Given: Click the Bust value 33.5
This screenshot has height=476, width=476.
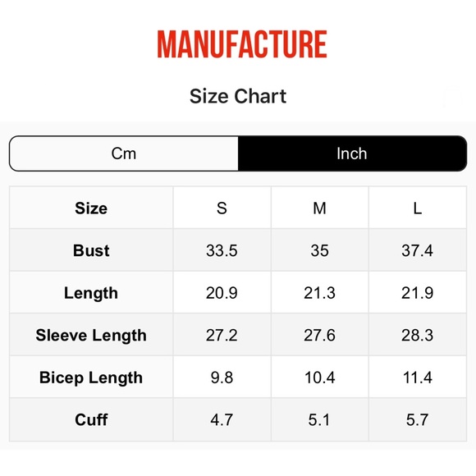Looking at the screenshot, I should coord(222,251).
